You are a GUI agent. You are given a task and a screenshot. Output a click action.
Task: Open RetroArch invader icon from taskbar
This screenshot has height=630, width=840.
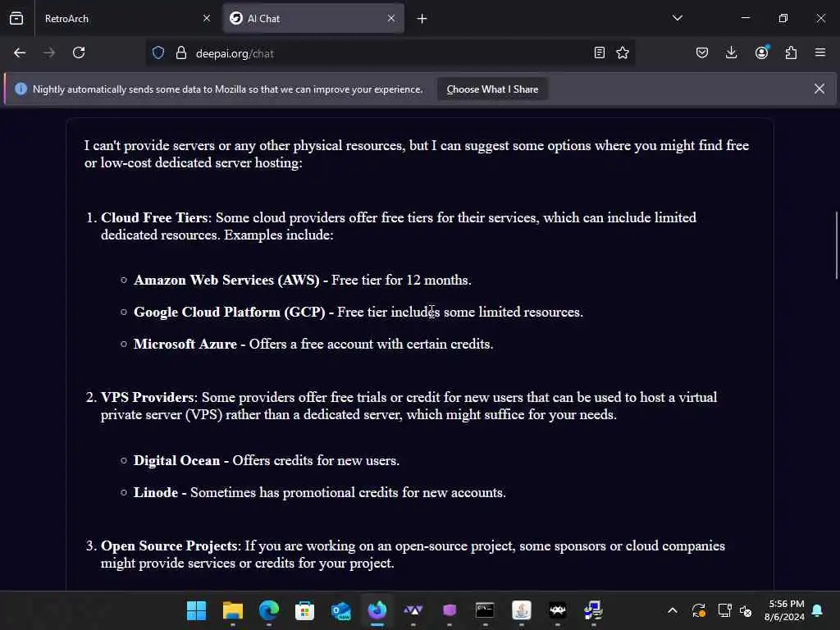[557, 610]
